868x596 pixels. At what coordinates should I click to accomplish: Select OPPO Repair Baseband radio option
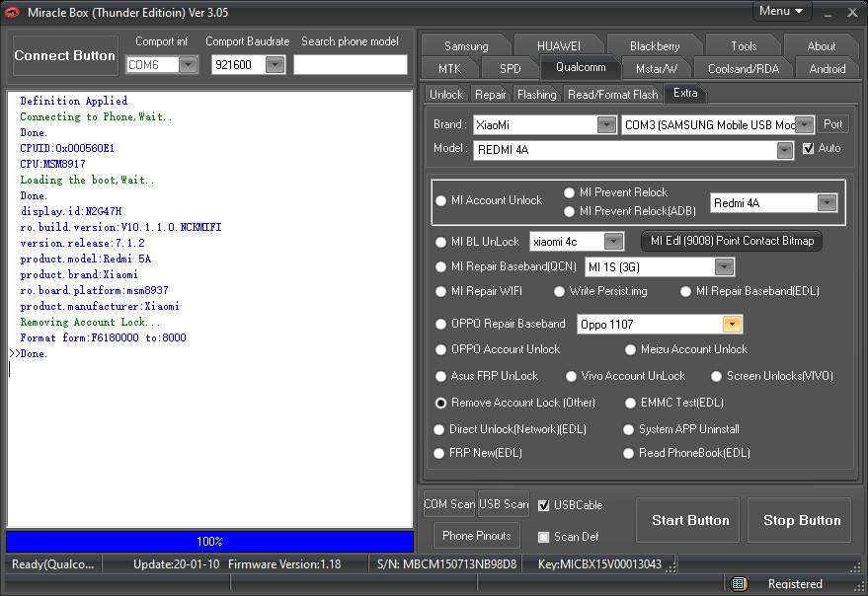pyautogui.click(x=440, y=324)
